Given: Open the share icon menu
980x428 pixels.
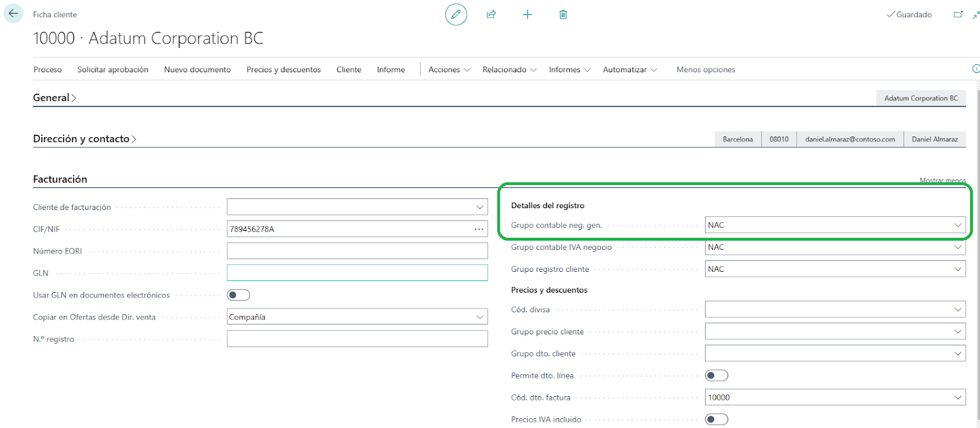Looking at the screenshot, I should click(491, 14).
